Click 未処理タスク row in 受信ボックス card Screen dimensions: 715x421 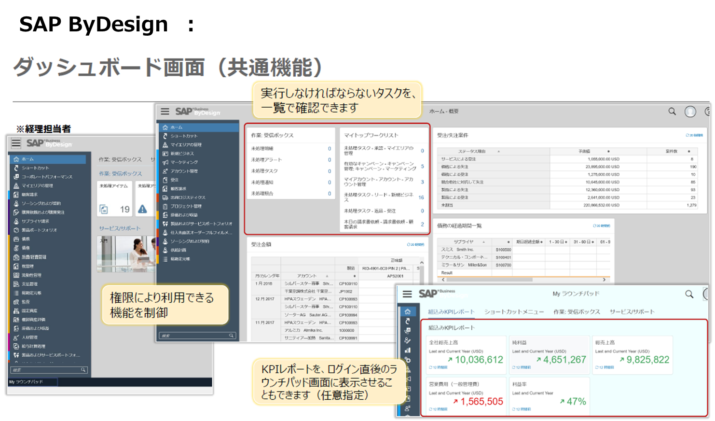(x=291, y=171)
